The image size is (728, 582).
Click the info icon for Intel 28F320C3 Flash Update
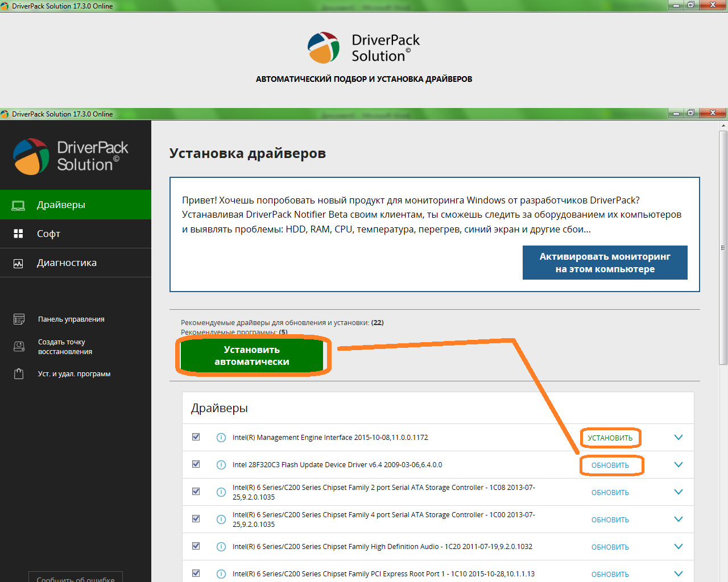(221, 465)
